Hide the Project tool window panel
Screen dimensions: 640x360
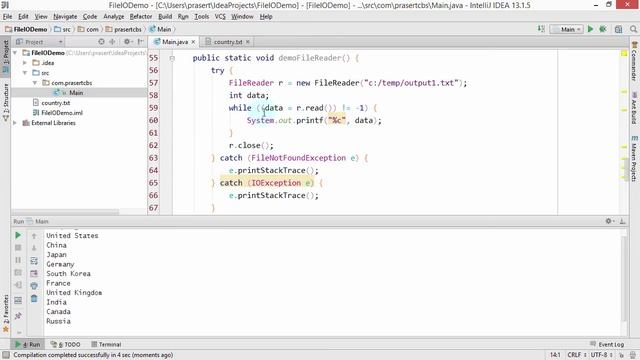(140, 42)
